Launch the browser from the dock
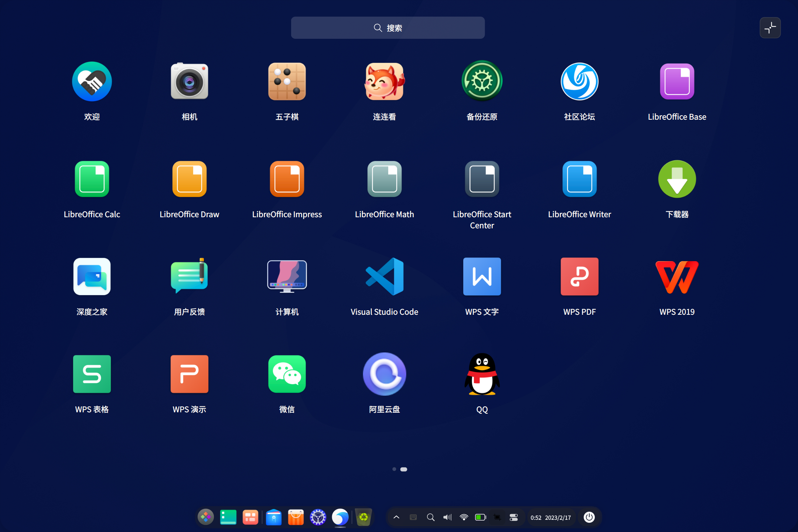Viewport: 798px width, 532px height. pyautogui.click(x=340, y=517)
